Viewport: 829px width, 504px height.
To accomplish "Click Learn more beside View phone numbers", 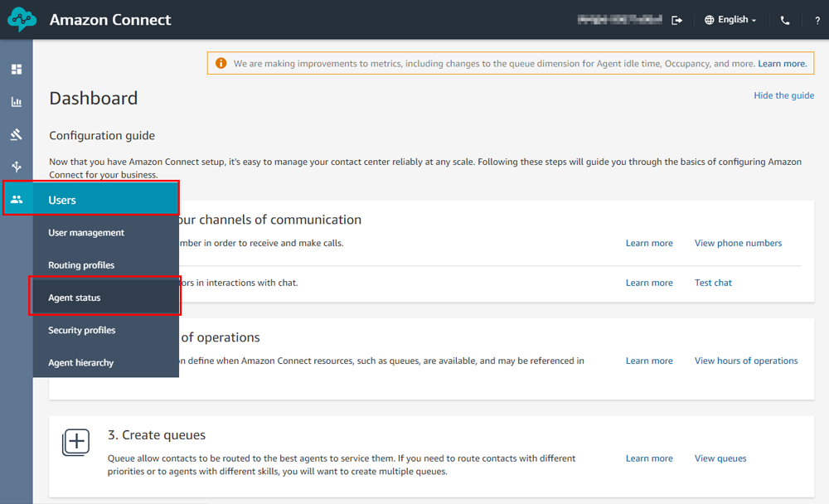I will (649, 243).
